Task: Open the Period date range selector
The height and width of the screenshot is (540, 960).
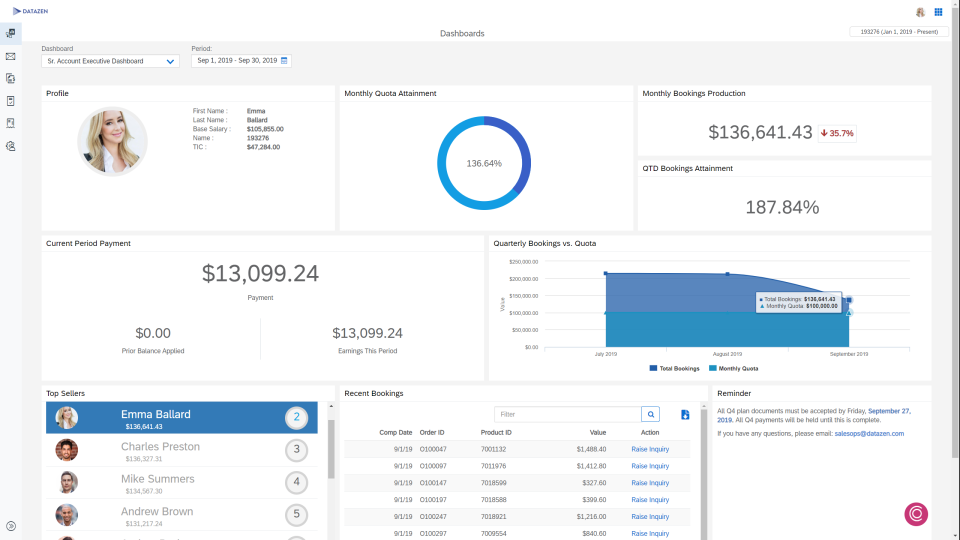Action: (x=241, y=61)
